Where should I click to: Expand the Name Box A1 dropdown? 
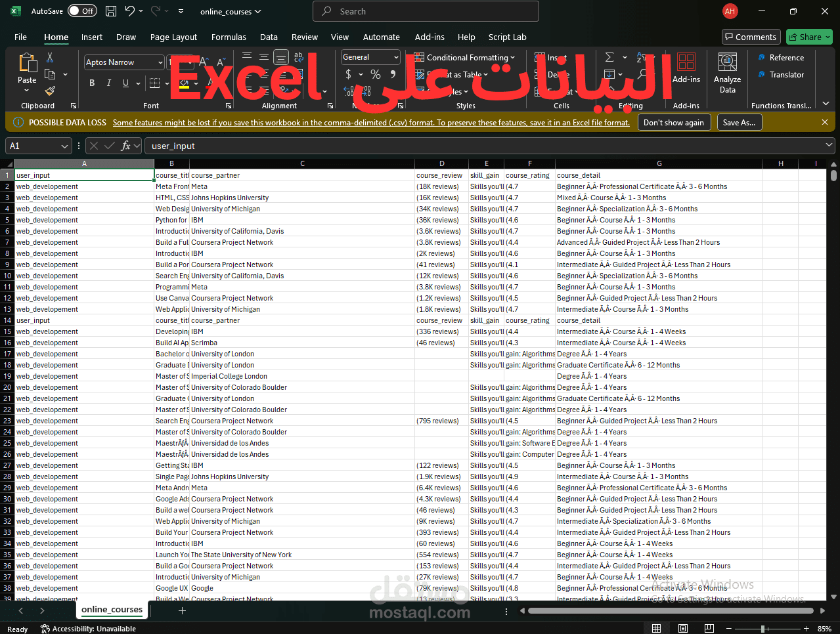[64, 146]
